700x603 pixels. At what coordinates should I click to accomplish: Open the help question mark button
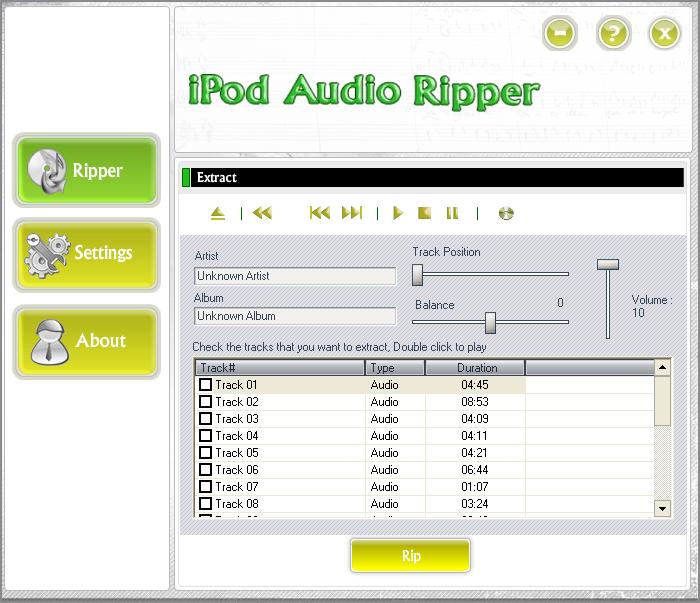click(x=613, y=33)
